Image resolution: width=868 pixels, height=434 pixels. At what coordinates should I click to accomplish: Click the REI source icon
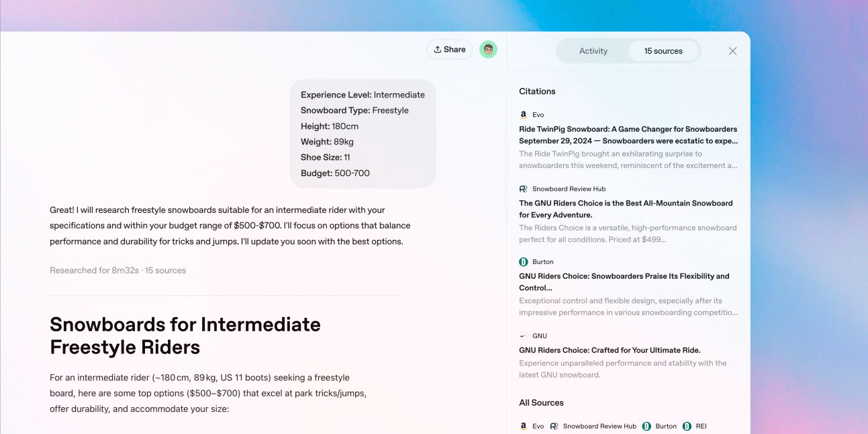click(x=687, y=426)
